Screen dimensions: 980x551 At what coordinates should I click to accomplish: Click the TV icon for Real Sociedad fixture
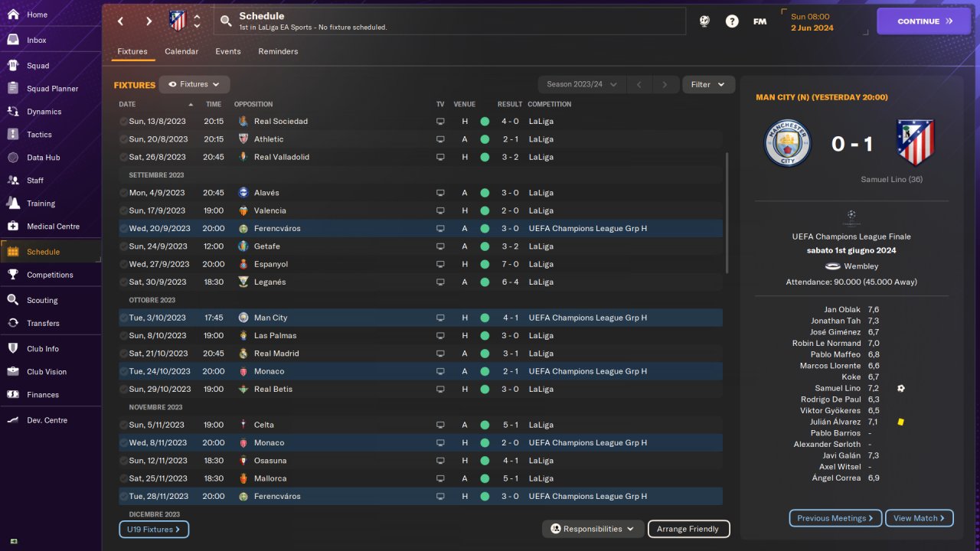[440, 121]
